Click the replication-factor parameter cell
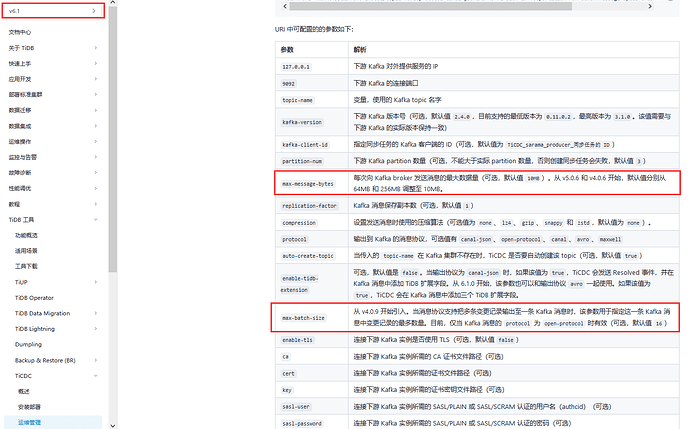690x429 pixels. pos(312,205)
